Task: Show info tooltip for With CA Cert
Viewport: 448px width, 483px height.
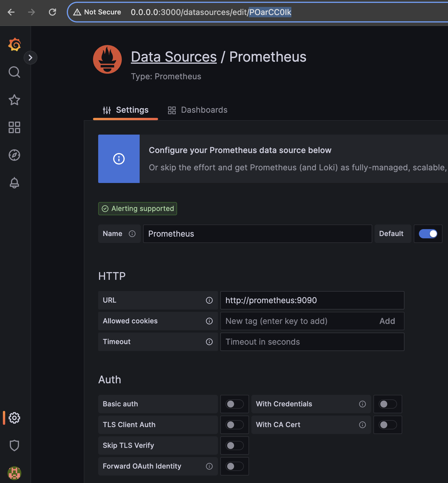Action: tap(362, 425)
